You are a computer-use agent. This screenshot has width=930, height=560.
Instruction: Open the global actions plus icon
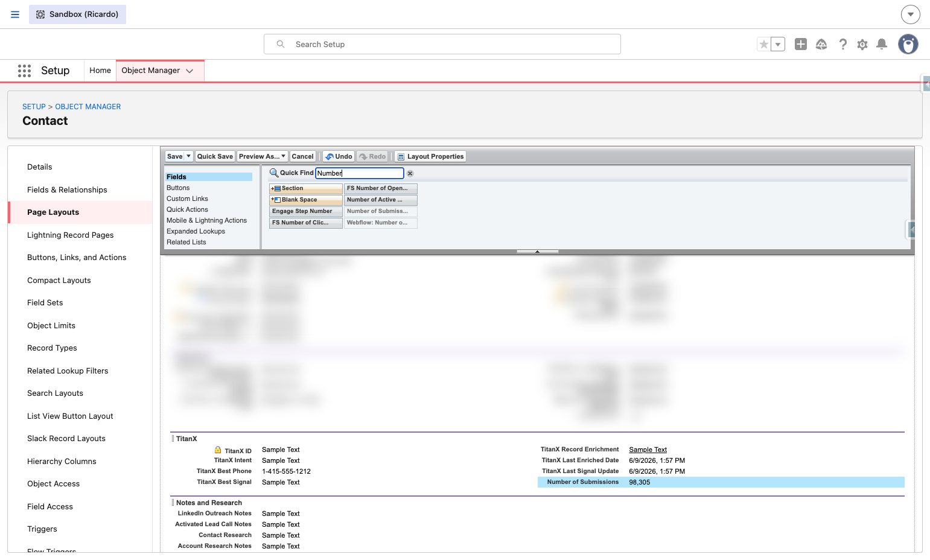click(x=801, y=44)
